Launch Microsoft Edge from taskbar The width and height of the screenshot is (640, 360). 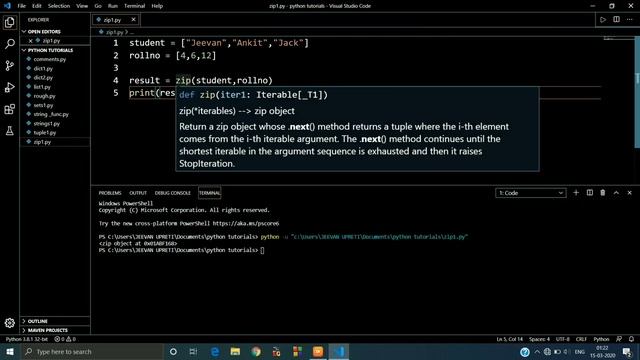pos(215,351)
